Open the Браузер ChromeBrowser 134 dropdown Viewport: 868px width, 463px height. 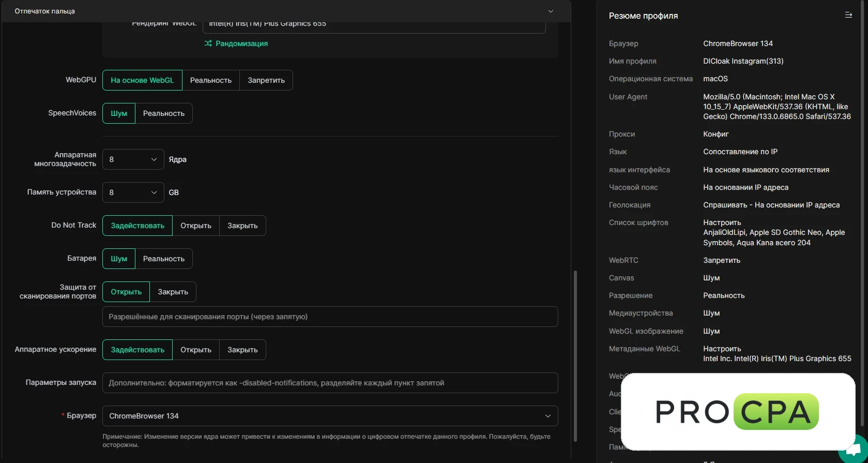tap(330, 416)
